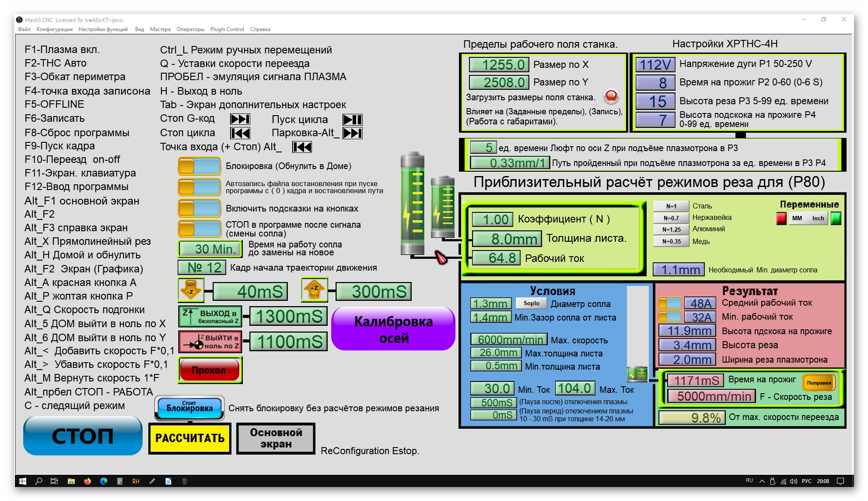Click the yellow РАССЧИТАТЬ button
The image size is (868, 501).
(x=189, y=438)
